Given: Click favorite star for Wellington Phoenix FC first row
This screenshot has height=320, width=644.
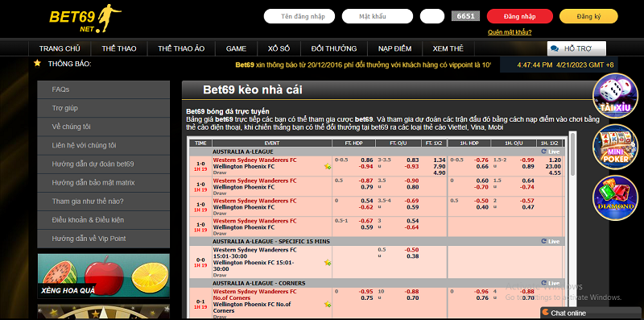Looking at the screenshot, I should [x=328, y=167].
